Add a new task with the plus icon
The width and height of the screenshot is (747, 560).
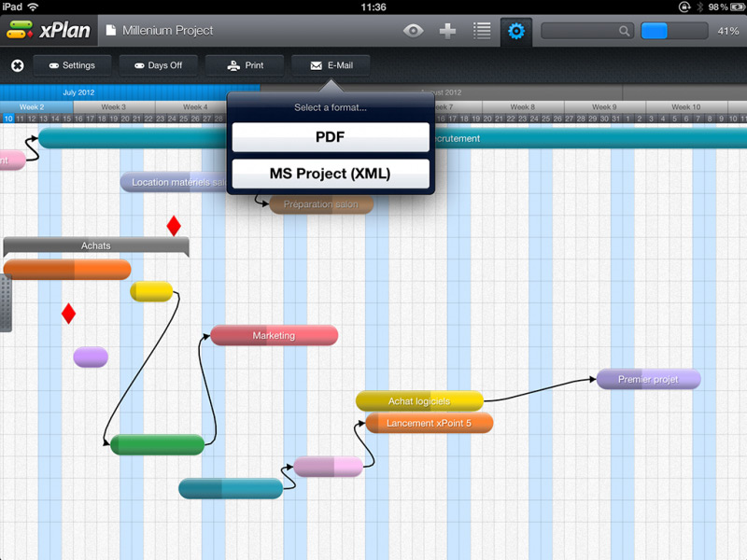pos(447,31)
